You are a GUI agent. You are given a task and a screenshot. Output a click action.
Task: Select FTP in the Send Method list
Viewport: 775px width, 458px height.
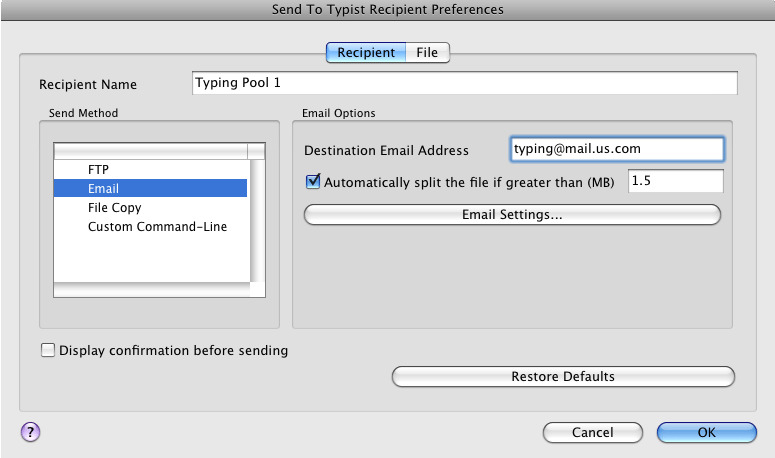150,169
